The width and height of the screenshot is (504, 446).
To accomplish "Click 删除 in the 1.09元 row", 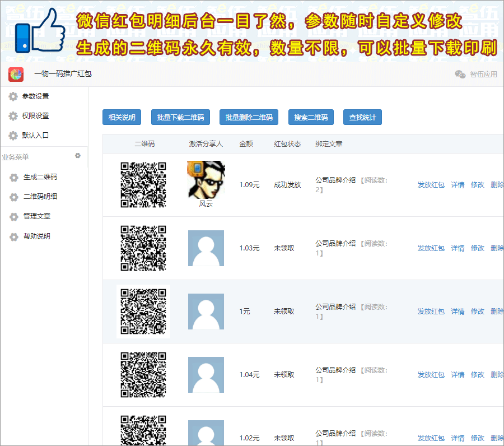I will click(x=497, y=185).
